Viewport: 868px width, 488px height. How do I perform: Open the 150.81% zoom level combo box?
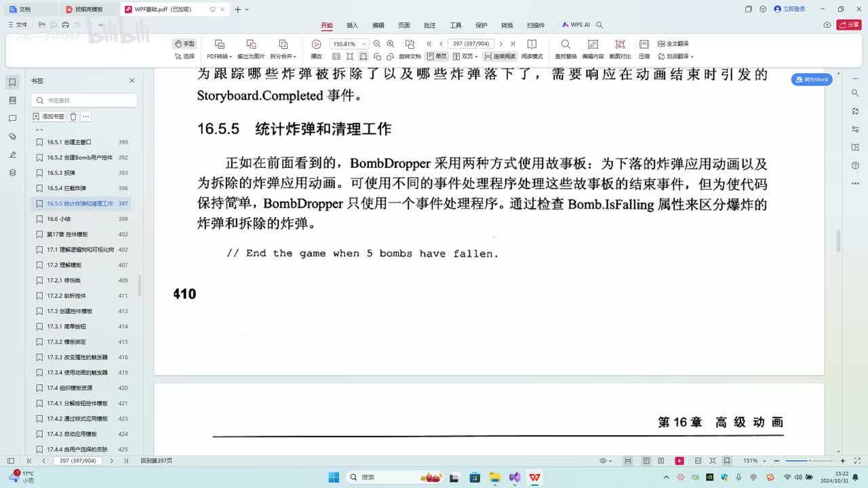349,43
